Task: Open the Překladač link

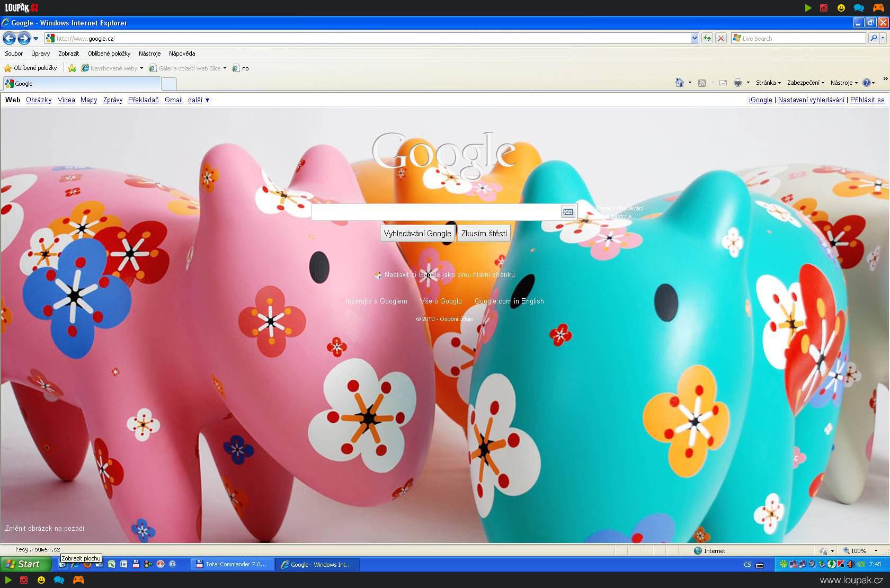Action: (144, 100)
